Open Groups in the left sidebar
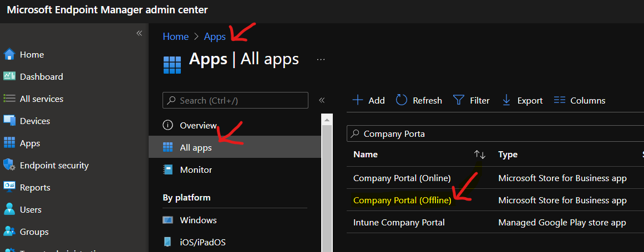The height and width of the screenshot is (252, 644). 34,232
